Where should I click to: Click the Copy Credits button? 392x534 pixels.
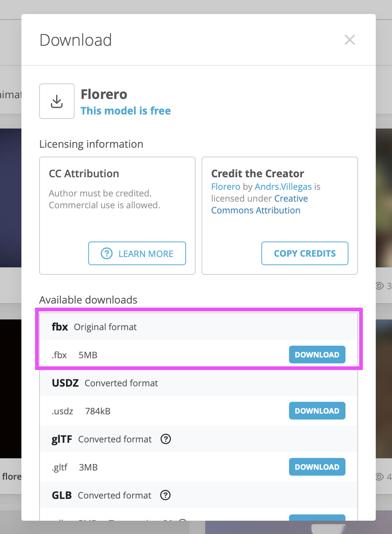(305, 253)
